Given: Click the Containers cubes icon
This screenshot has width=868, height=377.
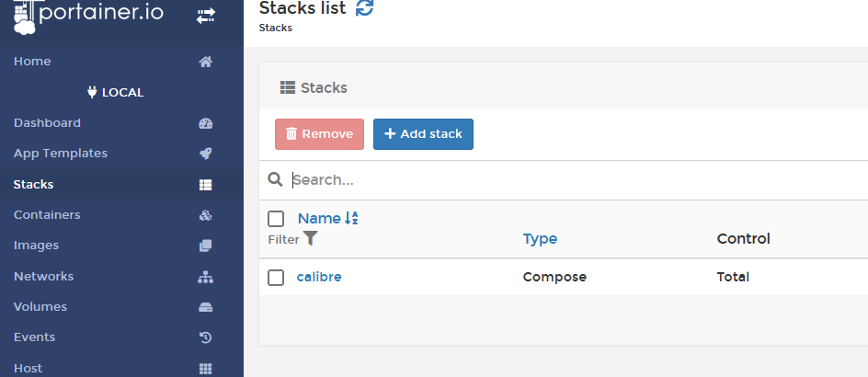Looking at the screenshot, I should (206, 215).
